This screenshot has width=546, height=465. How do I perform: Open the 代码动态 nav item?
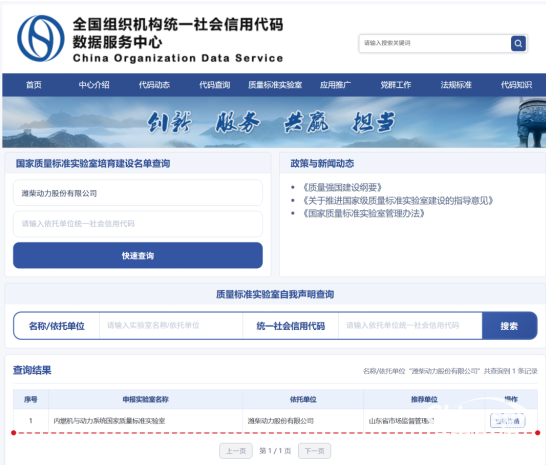coord(154,85)
